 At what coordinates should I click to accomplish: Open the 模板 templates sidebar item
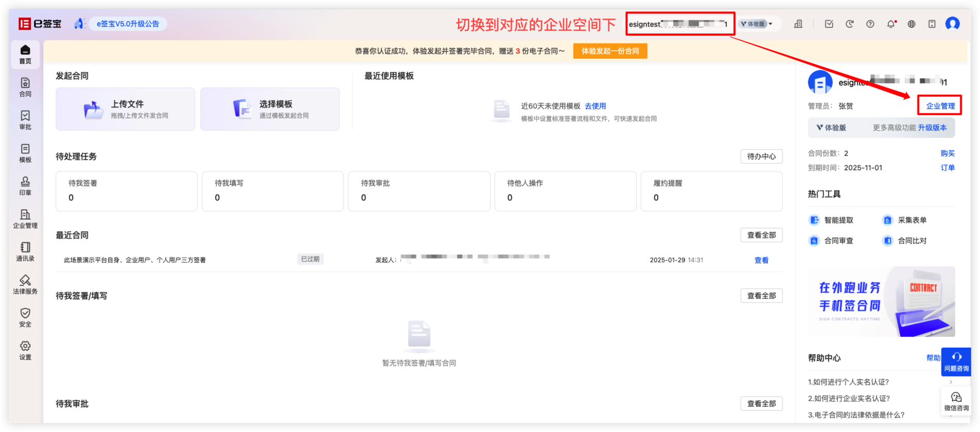click(25, 153)
